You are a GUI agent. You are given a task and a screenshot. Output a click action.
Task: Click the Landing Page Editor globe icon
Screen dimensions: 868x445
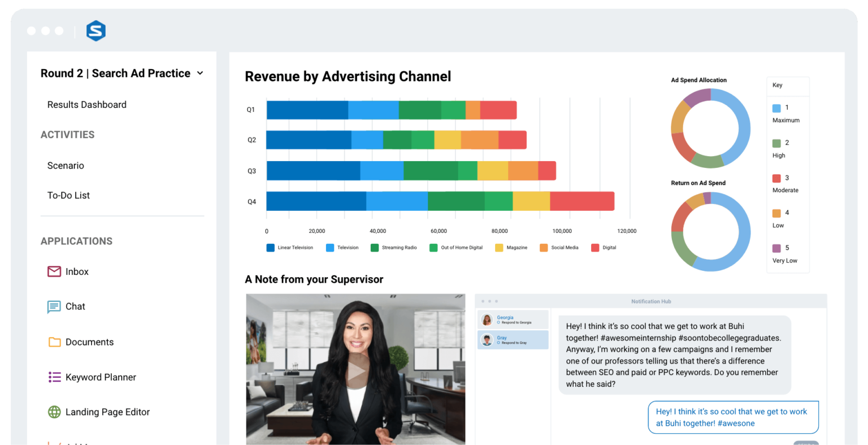54,412
